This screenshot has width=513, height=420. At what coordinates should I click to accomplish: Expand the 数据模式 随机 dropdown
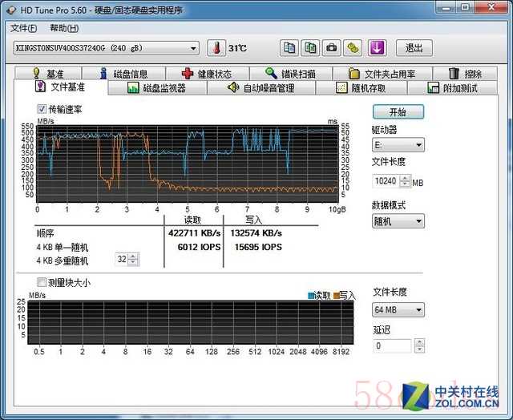click(x=398, y=221)
